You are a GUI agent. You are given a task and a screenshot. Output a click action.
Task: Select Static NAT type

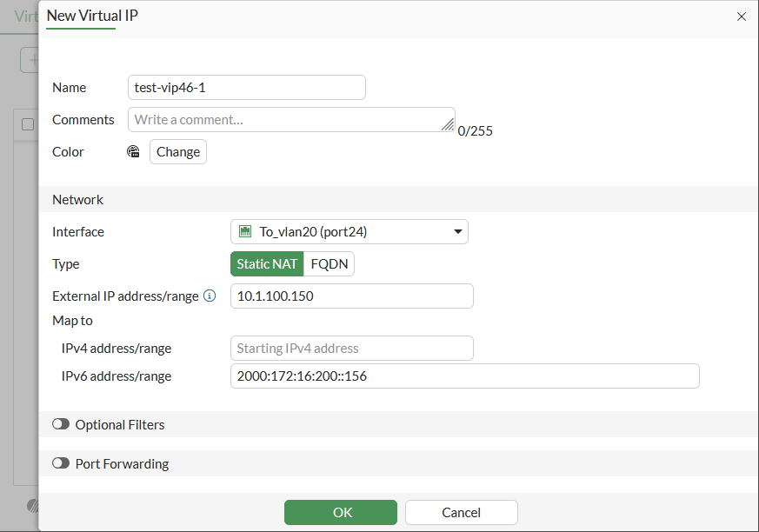click(267, 264)
